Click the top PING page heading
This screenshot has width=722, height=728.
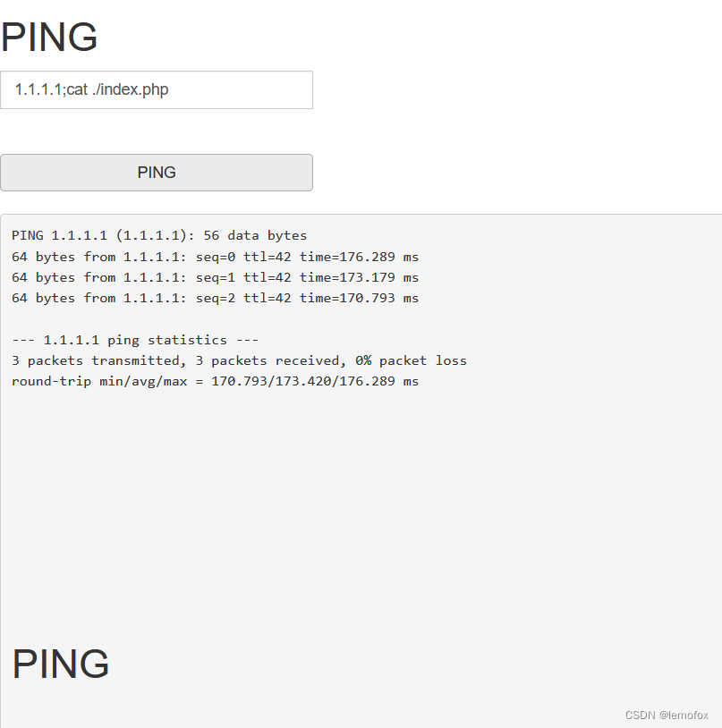click(x=49, y=38)
